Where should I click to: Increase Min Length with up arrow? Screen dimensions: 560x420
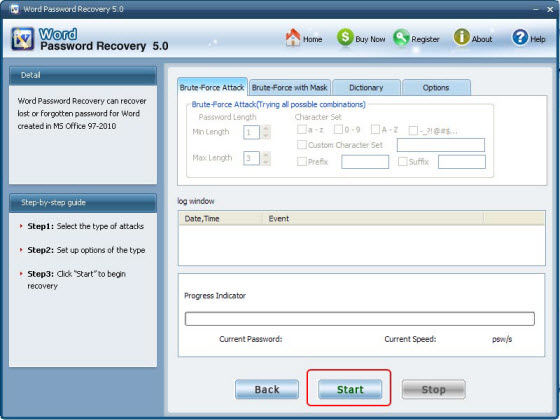(x=266, y=129)
